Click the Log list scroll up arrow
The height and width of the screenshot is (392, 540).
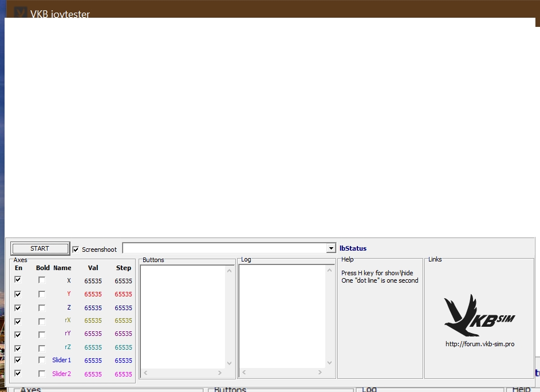pyautogui.click(x=329, y=271)
